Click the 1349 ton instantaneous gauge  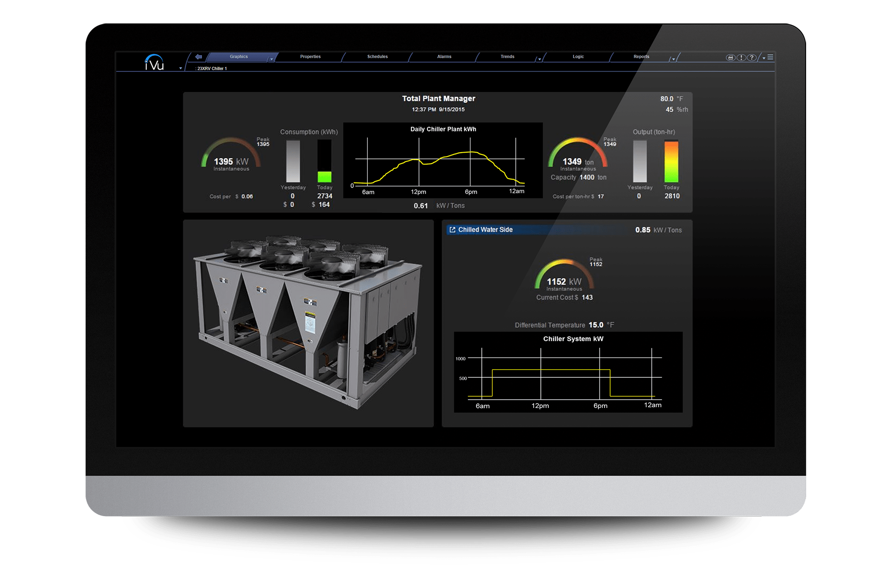click(578, 154)
